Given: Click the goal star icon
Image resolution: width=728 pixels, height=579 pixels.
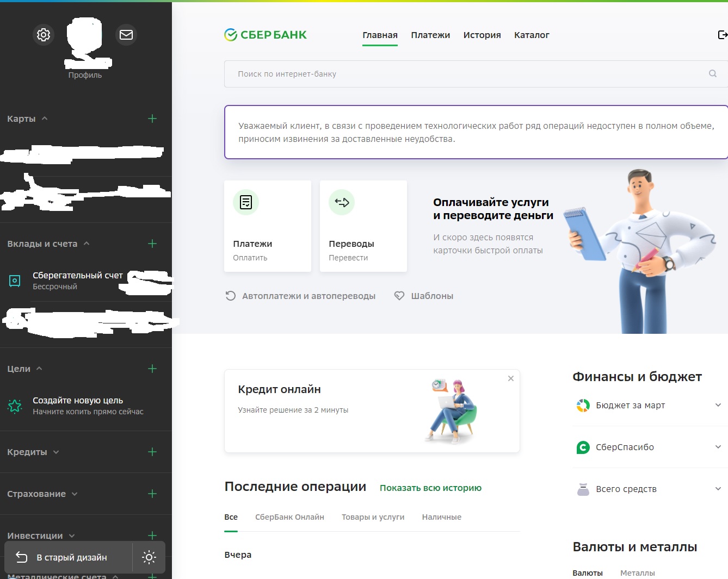Looking at the screenshot, I should [15, 406].
